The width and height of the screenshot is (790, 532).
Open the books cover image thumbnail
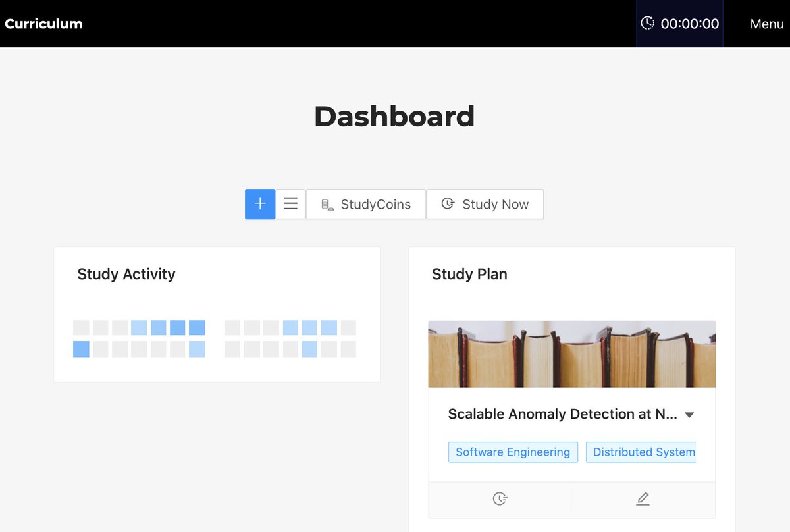572,354
